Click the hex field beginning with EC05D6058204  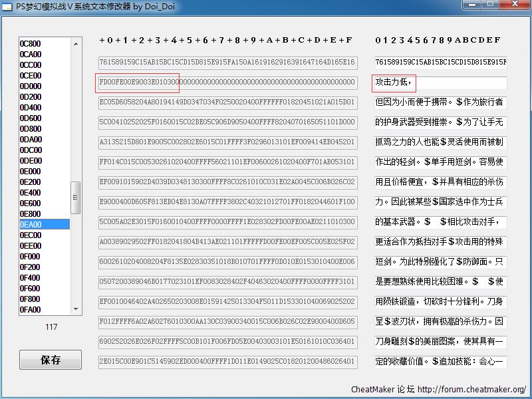[x=227, y=103]
